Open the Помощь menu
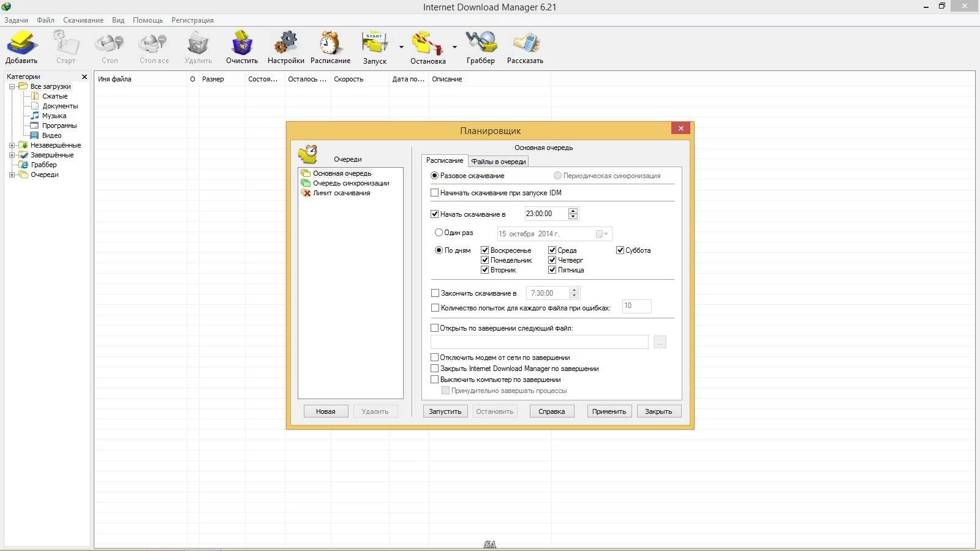Image resolution: width=980 pixels, height=551 pixels. coord(148,20)
